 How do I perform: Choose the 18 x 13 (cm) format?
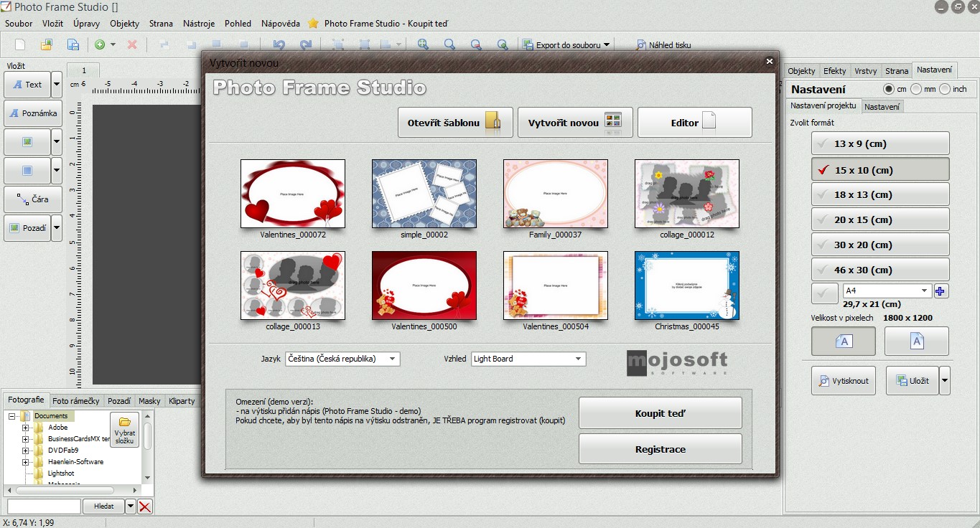880,194
